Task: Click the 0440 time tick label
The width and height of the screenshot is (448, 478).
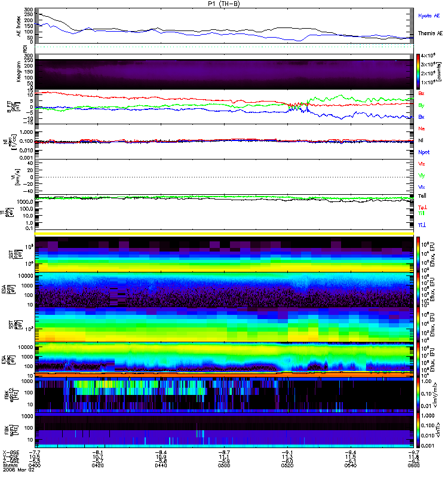Action: [161, 465]
